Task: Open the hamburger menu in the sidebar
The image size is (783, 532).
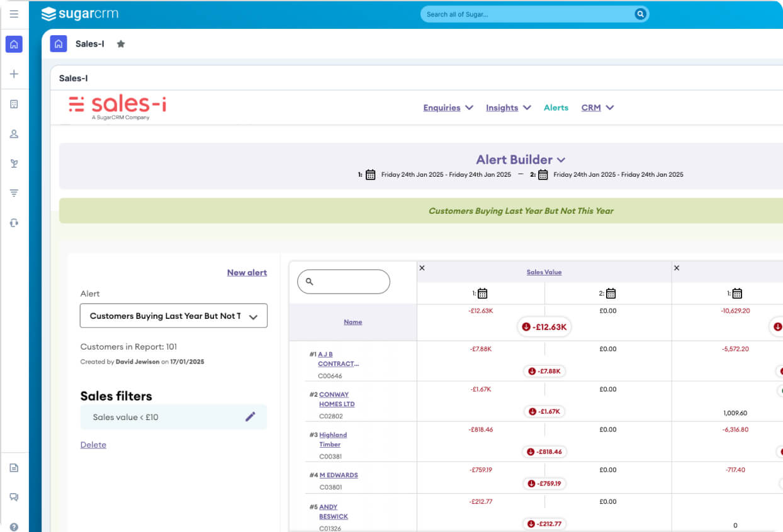Action: pos(14,14)
